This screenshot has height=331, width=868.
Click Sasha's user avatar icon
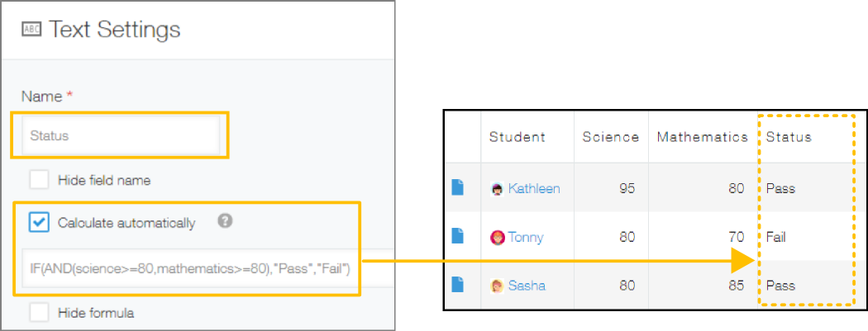(497, 286)
